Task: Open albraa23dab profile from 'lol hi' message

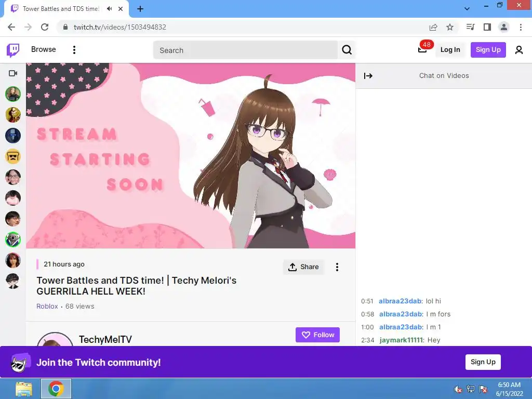Action: tap(401, 301)
